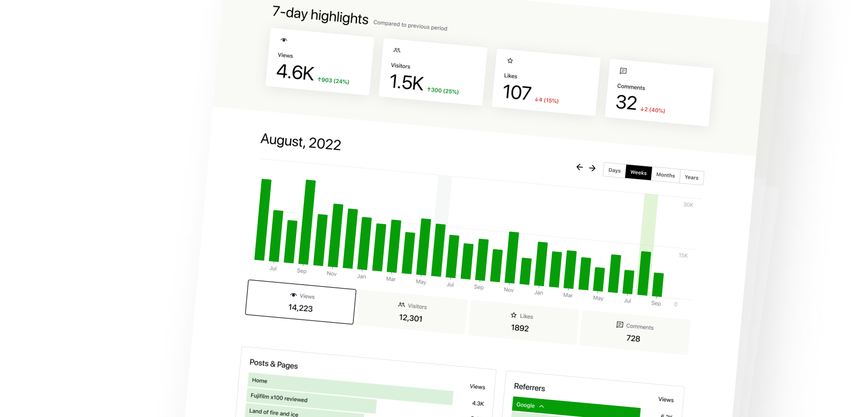Image resolution: width=868 pixels, height=417 pixels.
Task: Go to next period with right arrow
Action: pos(592,168)
